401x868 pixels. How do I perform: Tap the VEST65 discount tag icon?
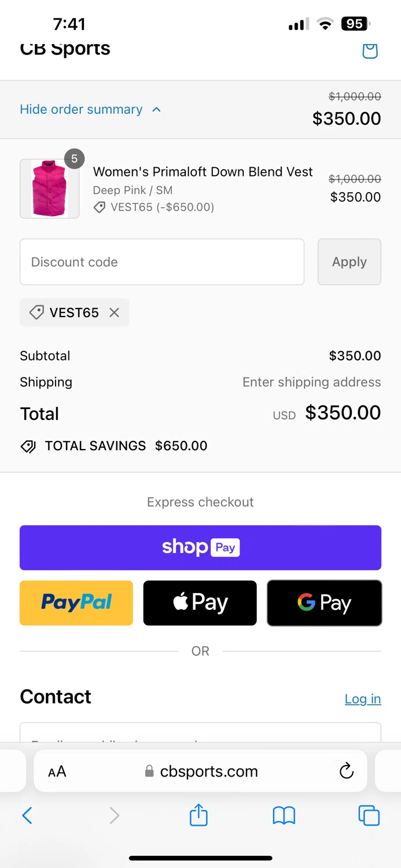[36, 312]
